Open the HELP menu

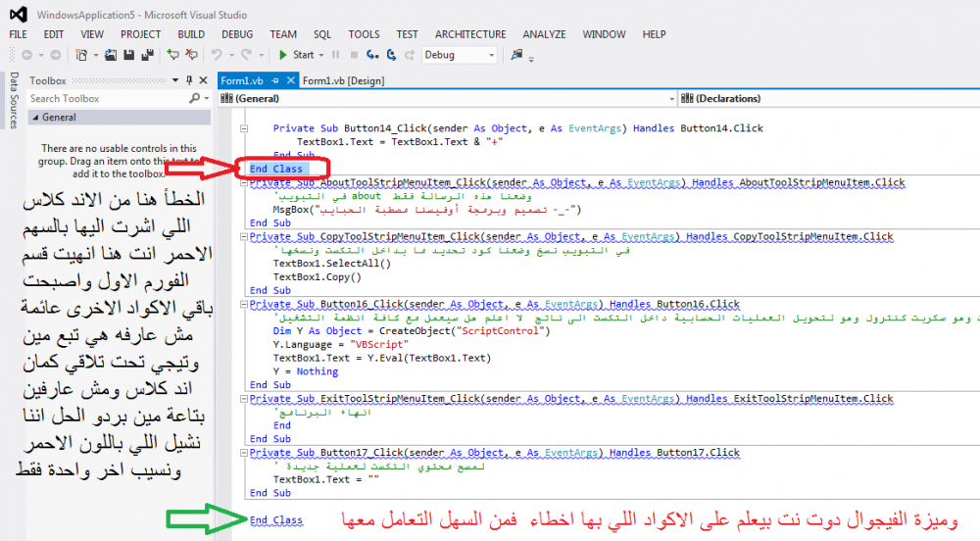(x=654, y=34)
